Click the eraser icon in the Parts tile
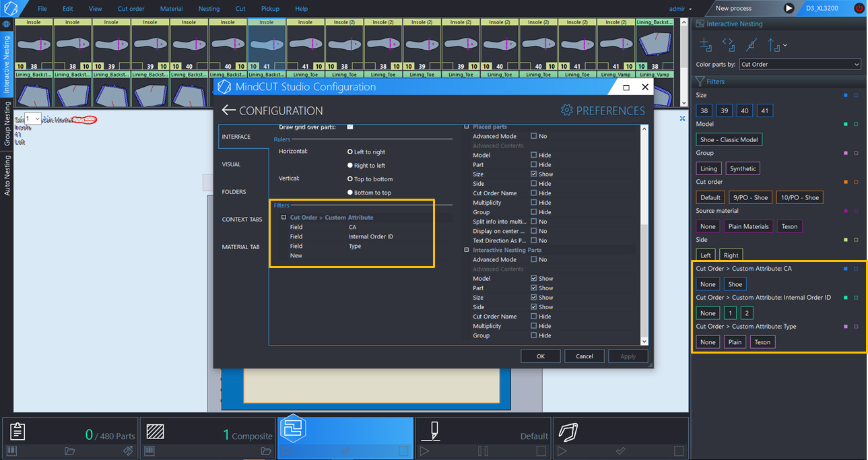This screenshot has width=868, height=460. [127, 451]
